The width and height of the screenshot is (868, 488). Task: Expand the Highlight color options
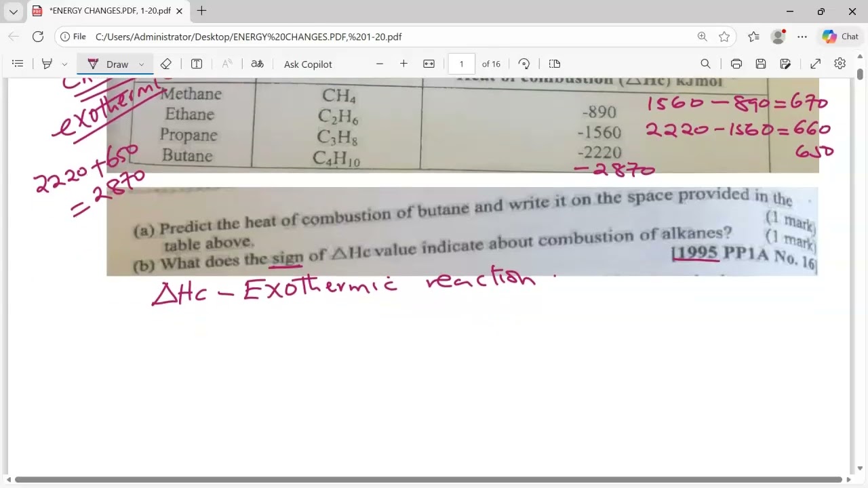coord(64,64)
